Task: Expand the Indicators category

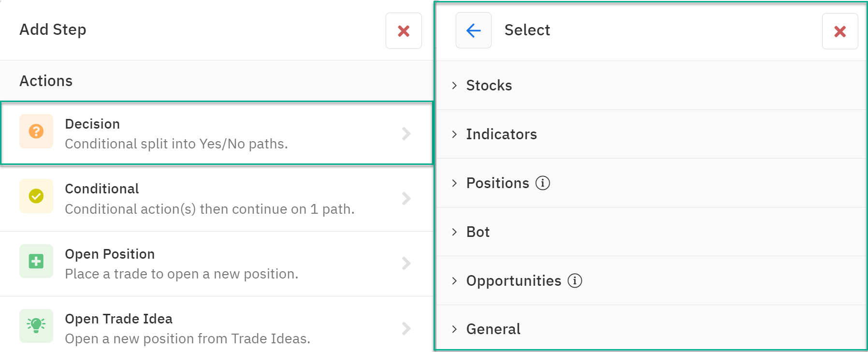Action: [651, 134]
